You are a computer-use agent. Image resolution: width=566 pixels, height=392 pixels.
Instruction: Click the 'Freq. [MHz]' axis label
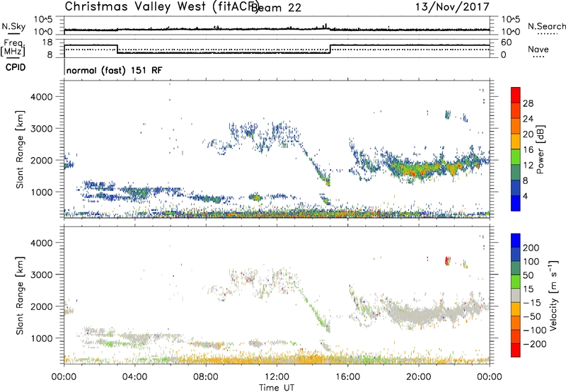[x=13, y=48]
